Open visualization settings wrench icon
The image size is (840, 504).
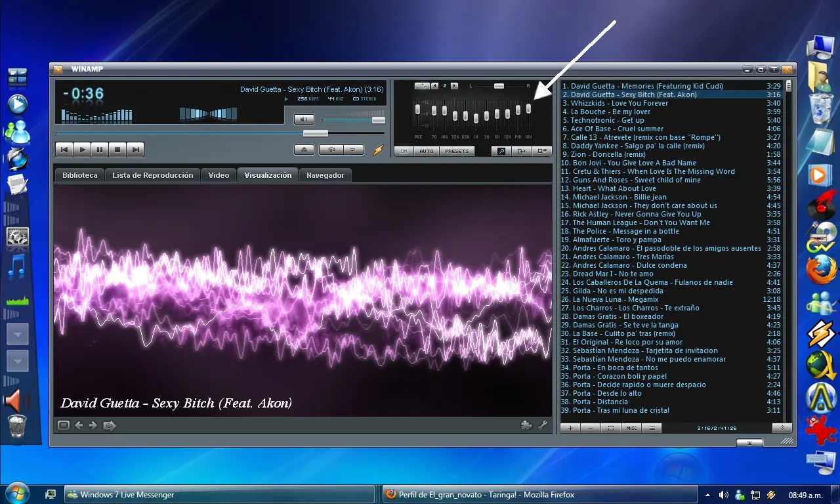(543, 425)
